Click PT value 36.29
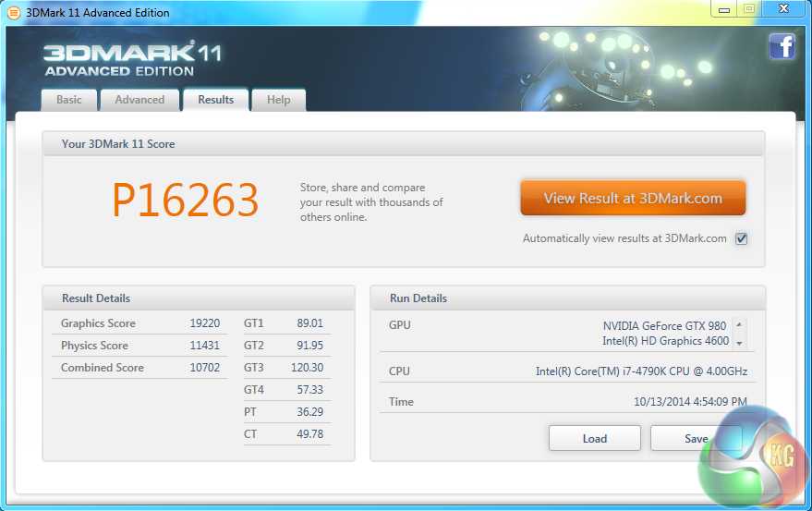Image resolution: width=812 pixels, height=511 pixels. pos(309,412)
